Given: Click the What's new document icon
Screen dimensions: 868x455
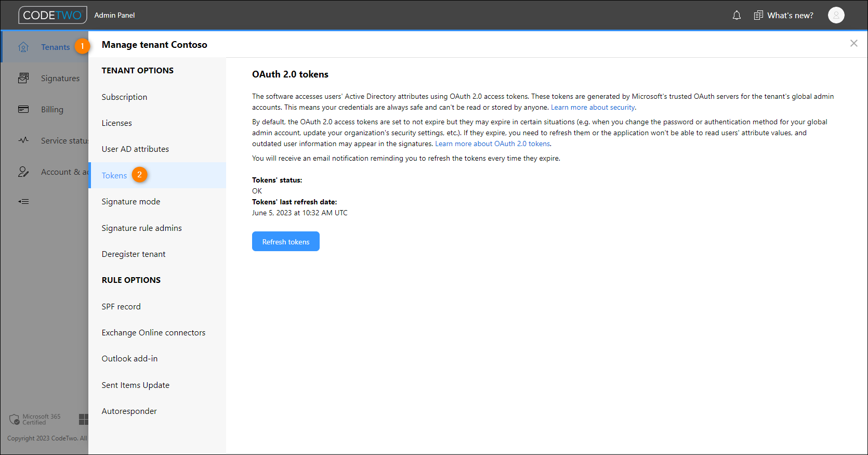Looking at the screenshot, I should (x=758, y=16).
